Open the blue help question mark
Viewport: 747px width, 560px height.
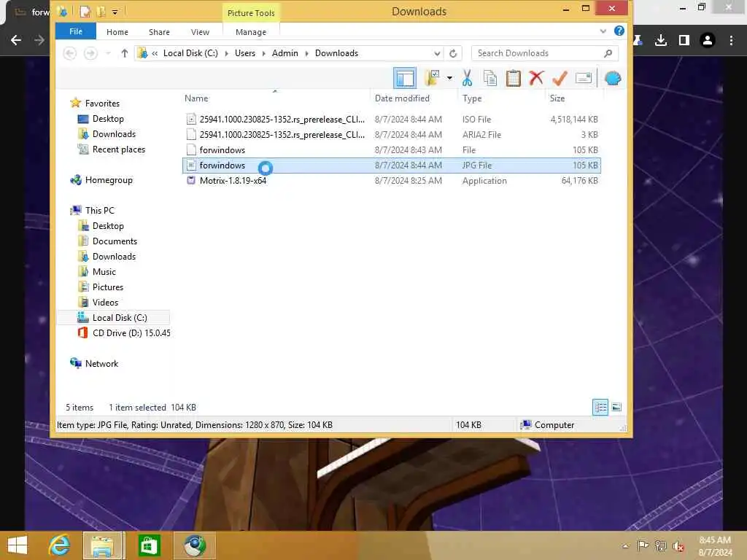click(619, 31)
